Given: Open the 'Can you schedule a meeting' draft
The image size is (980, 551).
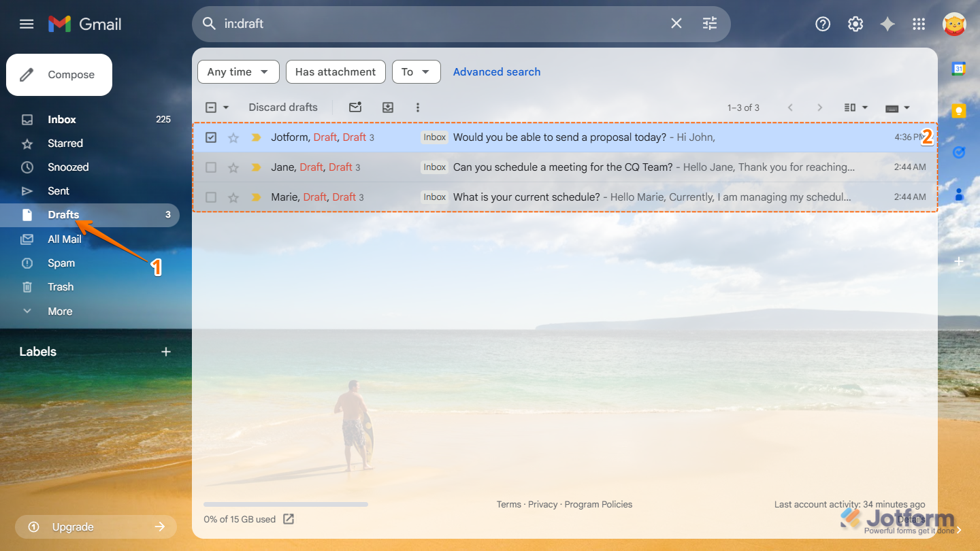Looking at the screenshot, I should tap(565, 167).
